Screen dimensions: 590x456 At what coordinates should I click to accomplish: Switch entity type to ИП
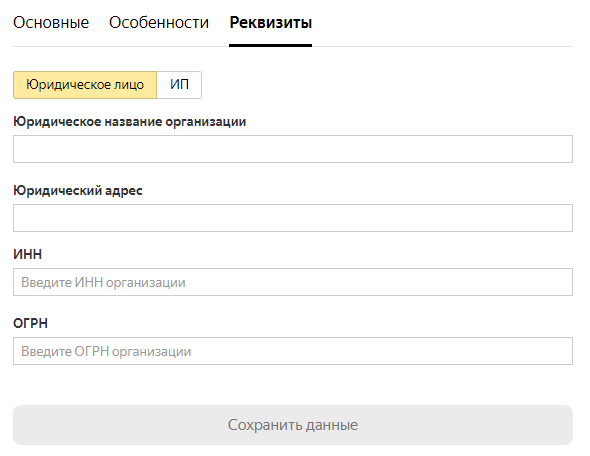(179, 85)
